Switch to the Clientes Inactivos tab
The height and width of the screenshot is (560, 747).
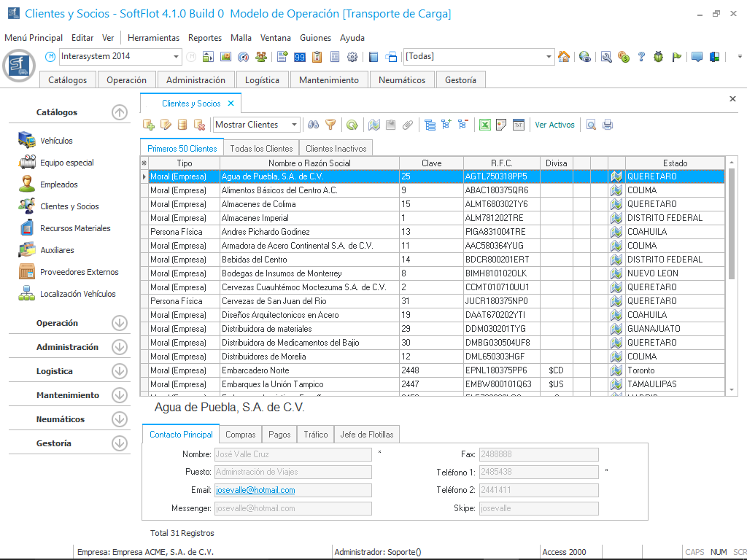click(336, 148)
